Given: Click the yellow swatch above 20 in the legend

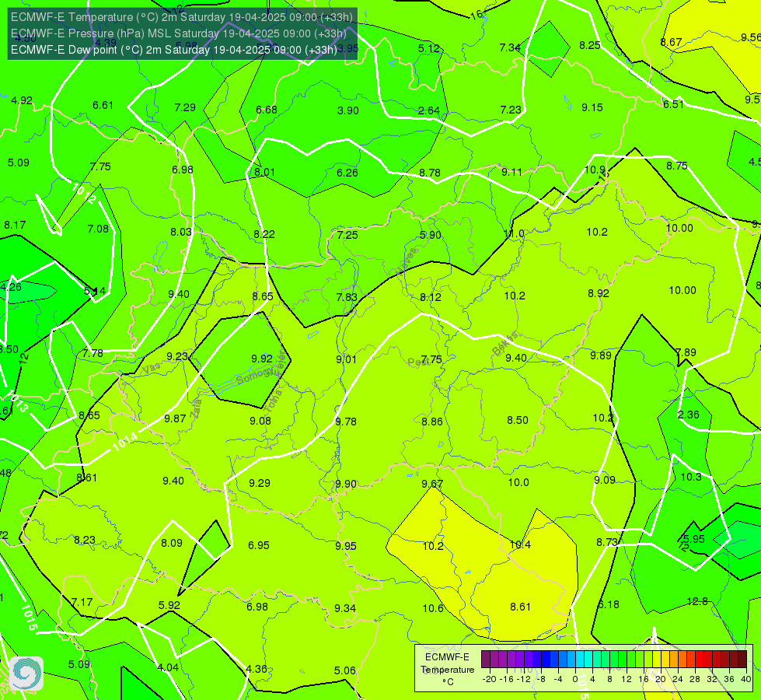Looking at the screenshot, I should pos(657,660).
